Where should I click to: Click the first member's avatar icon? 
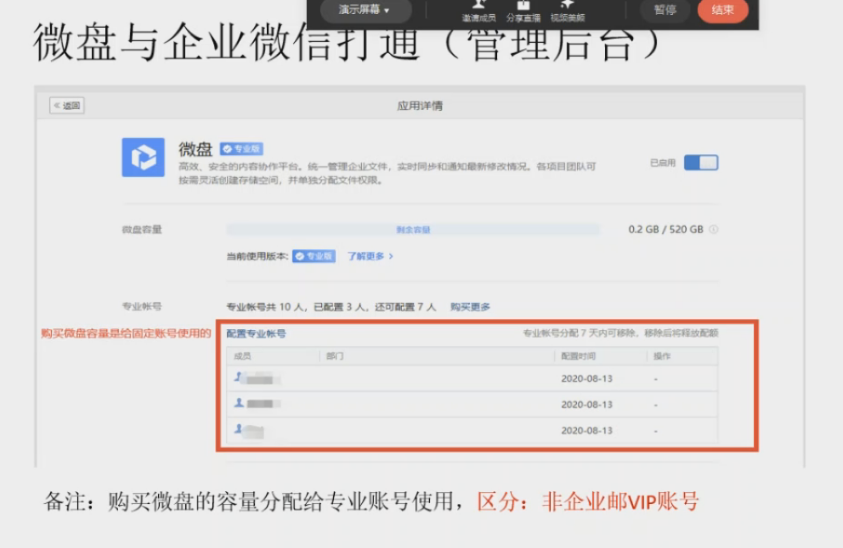(x=239, y=378)
